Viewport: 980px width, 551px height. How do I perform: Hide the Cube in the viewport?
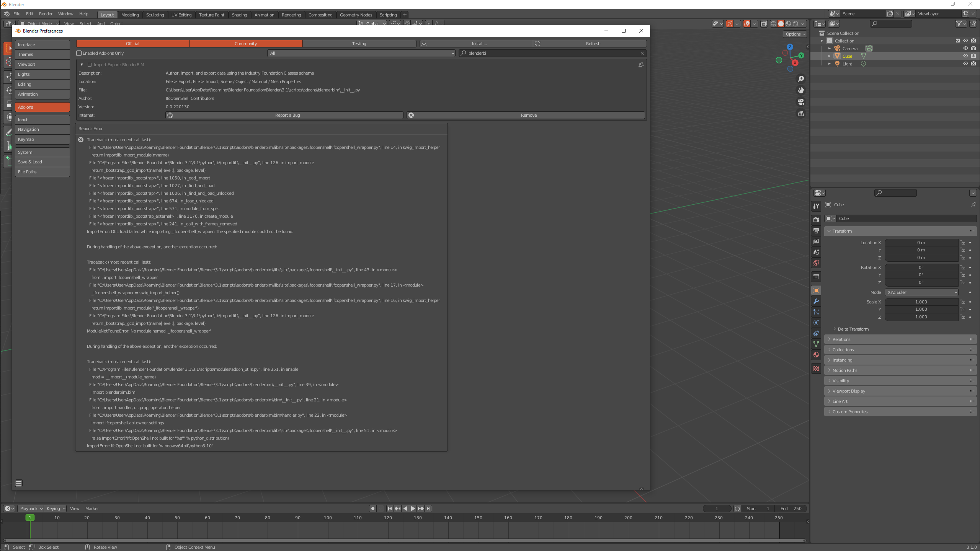(965, 56)
